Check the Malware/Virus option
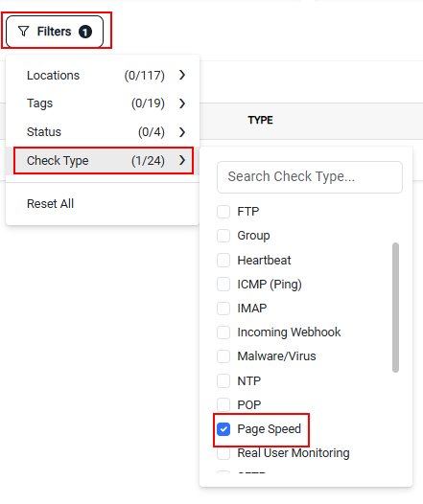Image resolution: width=423 pixels, height=504 pixels. pos(223,356)
